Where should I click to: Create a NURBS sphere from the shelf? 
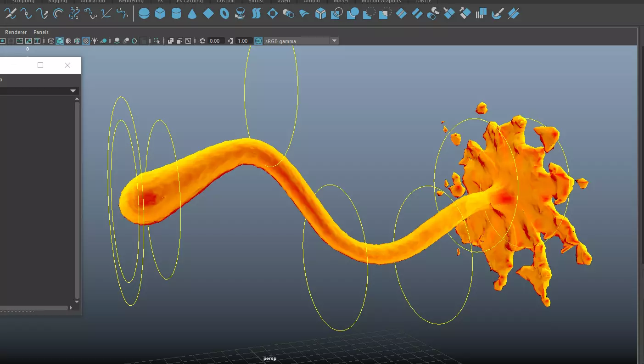144,14
